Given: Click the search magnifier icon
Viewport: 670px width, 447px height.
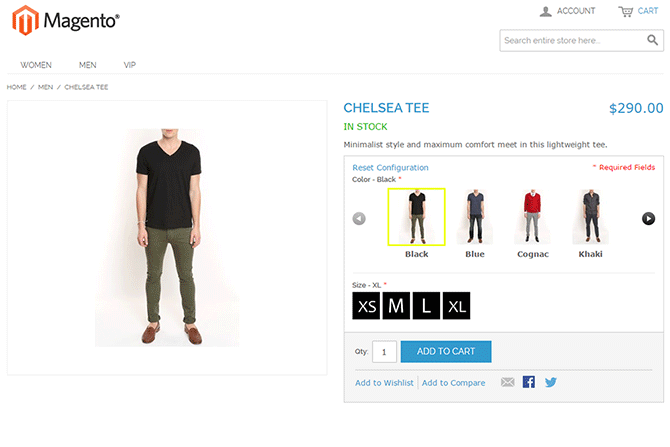Looking at the screenshot, I should (652, 40).
